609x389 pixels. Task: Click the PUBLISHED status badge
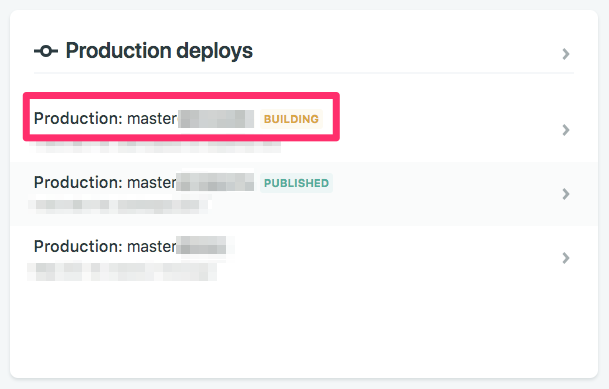point(296,183)
